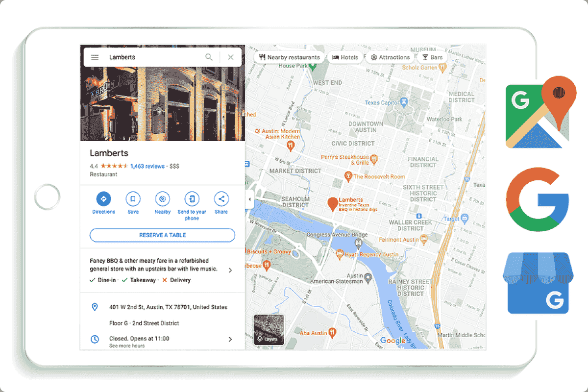Select the Hotels chip
Screen dimensions: 588x392
[x=345, y=57]
